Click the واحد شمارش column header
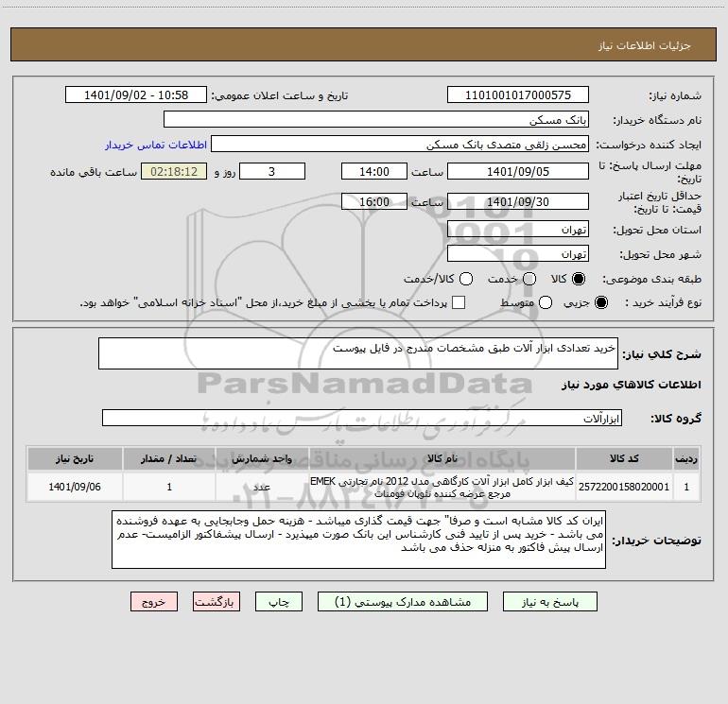 point(262,458)
